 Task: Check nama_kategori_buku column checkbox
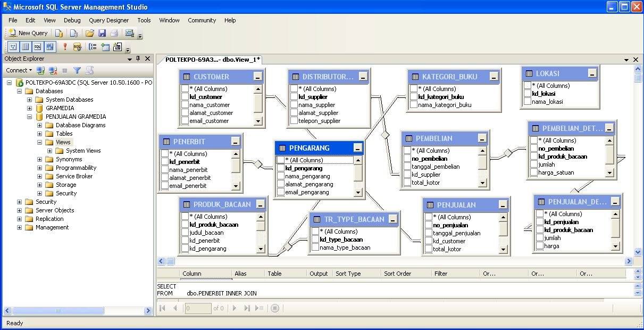414,105
